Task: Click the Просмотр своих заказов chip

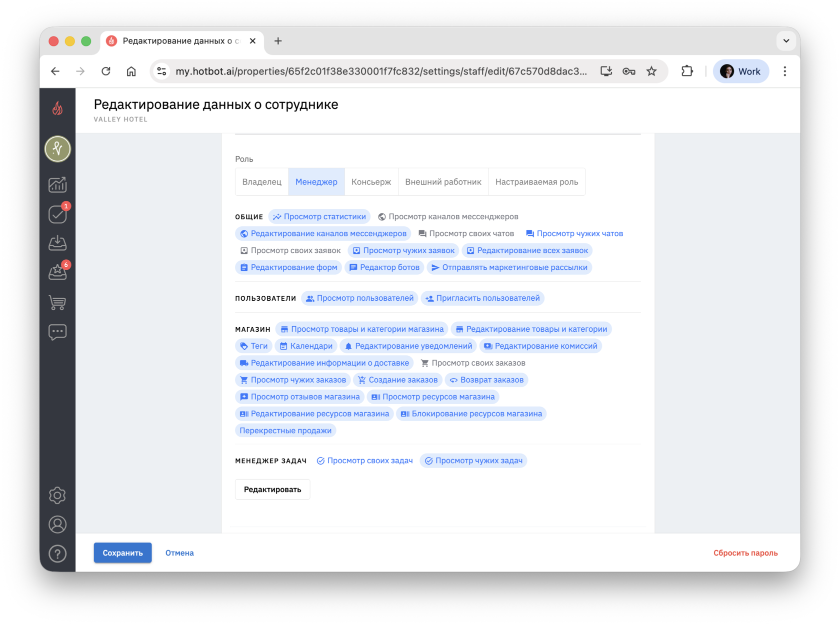Action: pyautogui.click(x=473, y=363)
